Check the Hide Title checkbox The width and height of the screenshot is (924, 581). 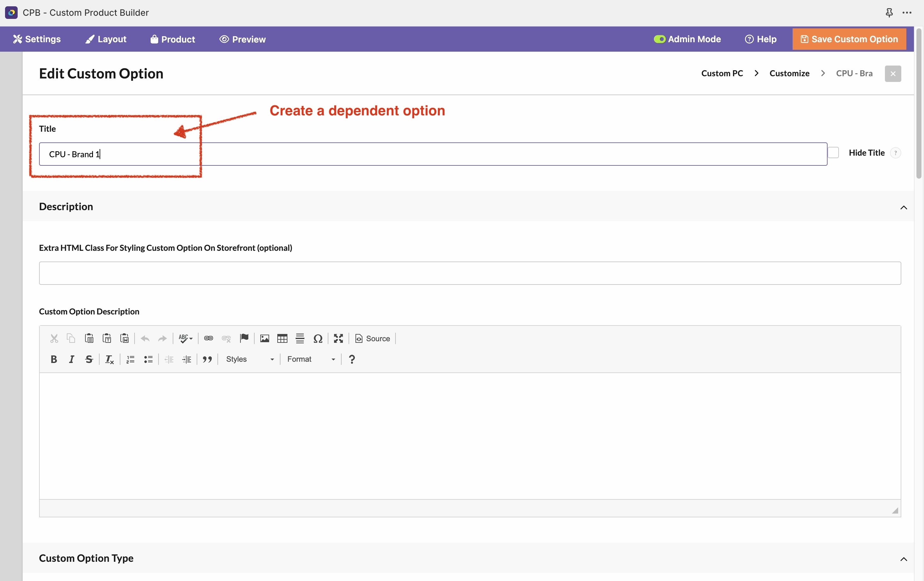pyautogui.click(x=833, y=153)
